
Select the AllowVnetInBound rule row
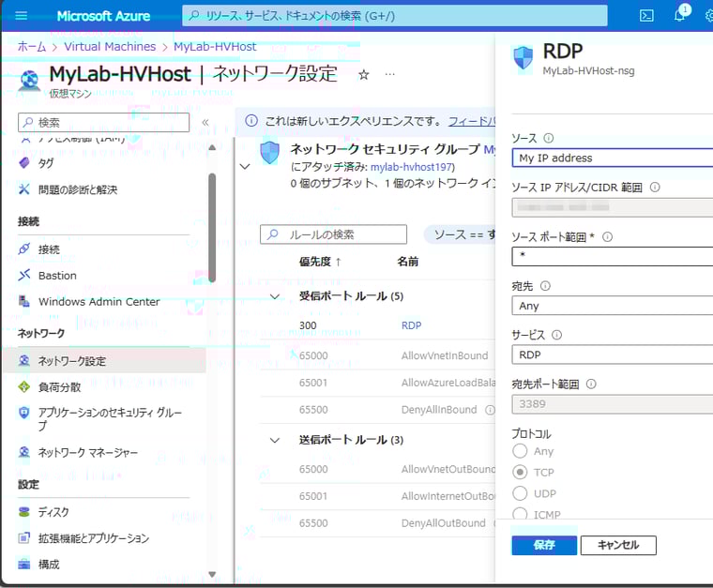[378, 355]
